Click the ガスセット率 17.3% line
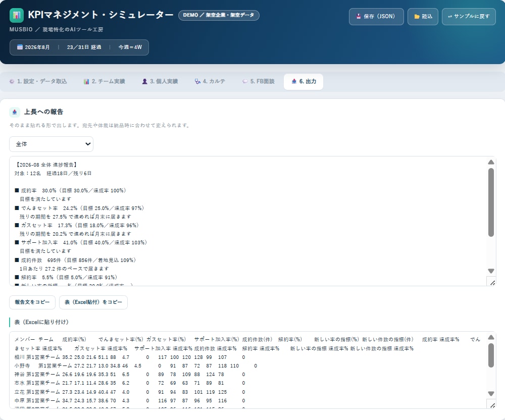505x420 pixels. click(77, 225)
